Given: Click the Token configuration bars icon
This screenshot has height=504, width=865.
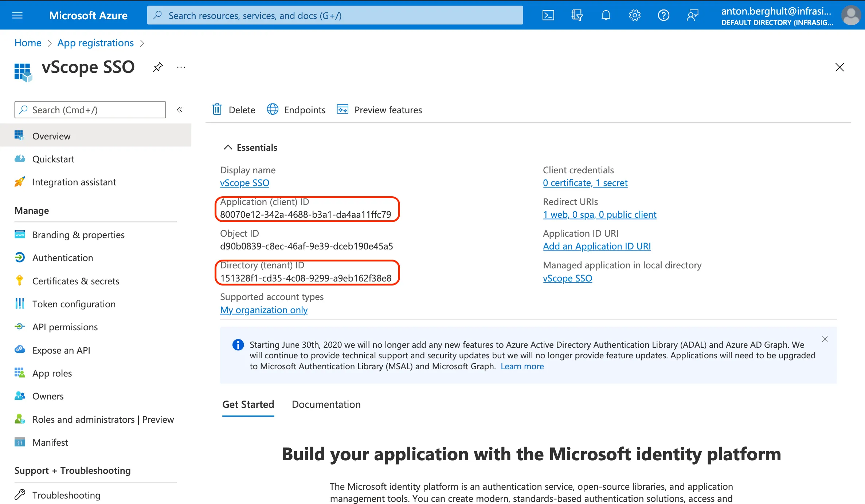Looking at the screenshot, I should [x=20, y=303].
